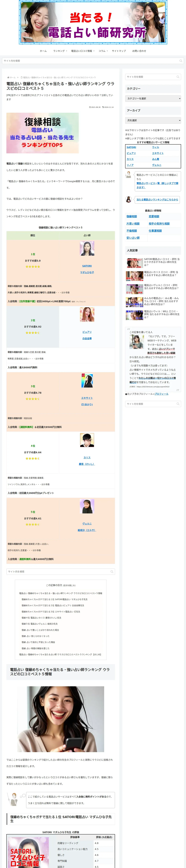Open 絵琉沙（エルサ） teacher link
186x868 pixels.
pos(87,530)
